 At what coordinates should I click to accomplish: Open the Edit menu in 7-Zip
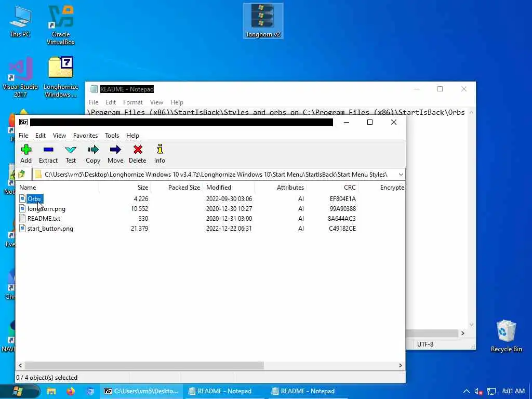(x=41, y=136)
